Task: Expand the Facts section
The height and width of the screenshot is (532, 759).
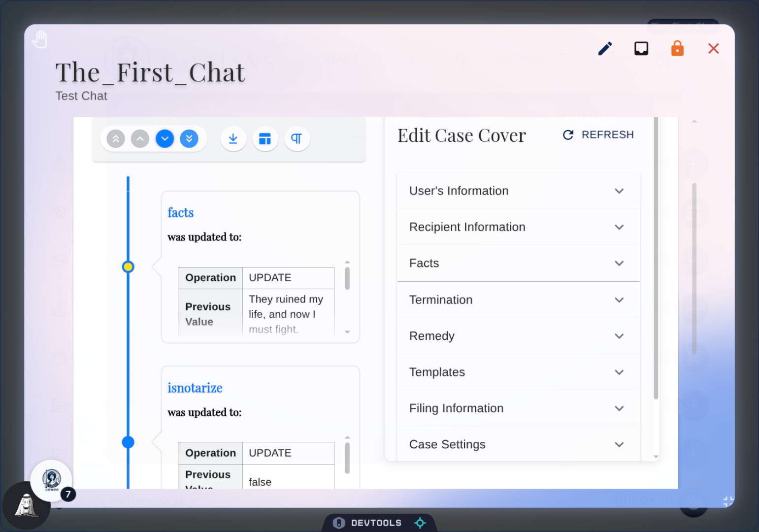Action: coord(518,263)
